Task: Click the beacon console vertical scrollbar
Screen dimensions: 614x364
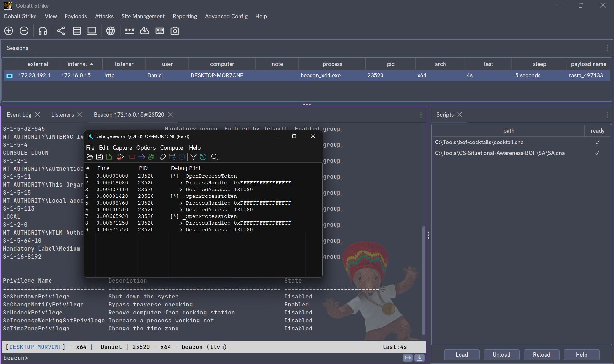Action: (424, 280)
